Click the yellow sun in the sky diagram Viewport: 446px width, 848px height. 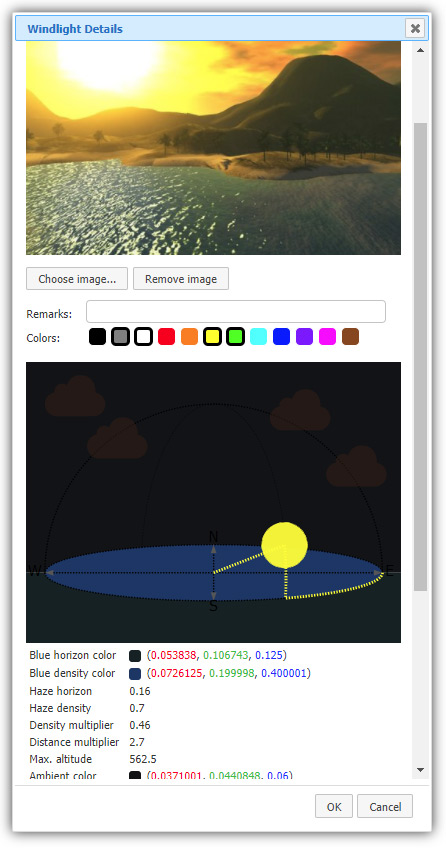(284, 545)
